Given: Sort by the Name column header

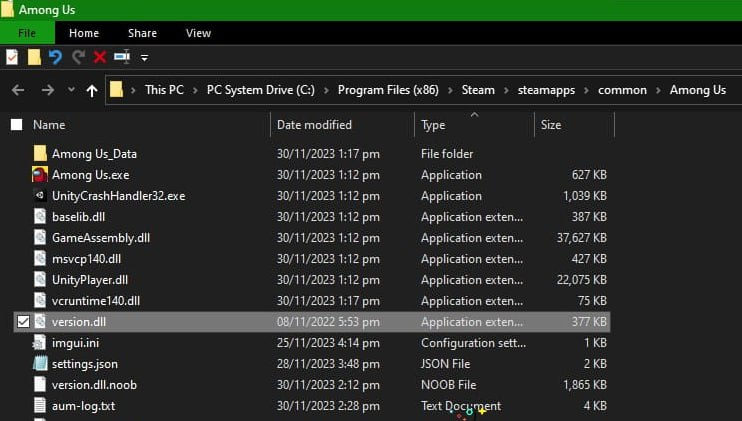Looking at the screenshot, I should point(49,125).
